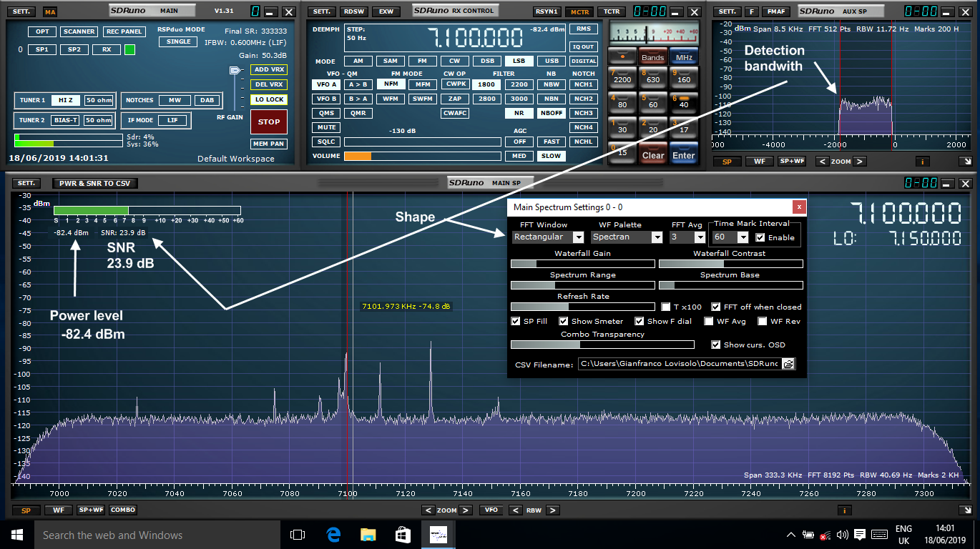Screen dimensions: 980x549
Task: Click zoom-in arrow in MAIN SP window
Action: pos(466,510)
